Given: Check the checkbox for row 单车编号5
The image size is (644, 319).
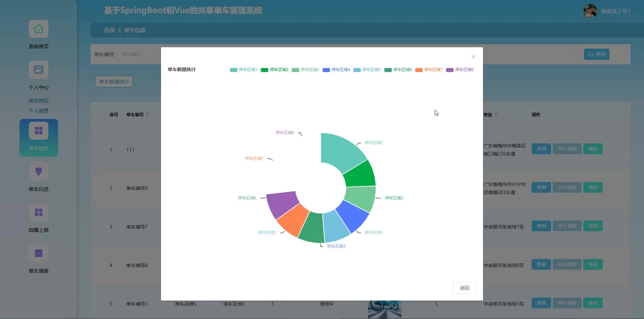Looking at the screenshot, I should 95,304.
